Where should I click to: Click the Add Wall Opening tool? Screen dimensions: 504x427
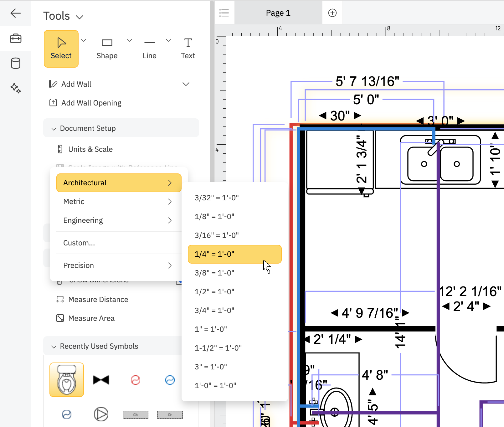pyautogui.click(x=91, y=103)
